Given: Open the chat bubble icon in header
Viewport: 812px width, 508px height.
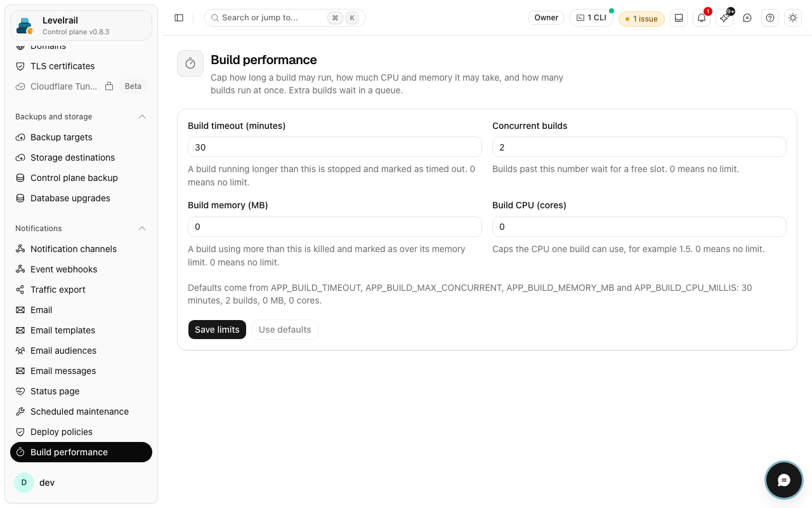Looking at the screenshot, I should (747, 18).
